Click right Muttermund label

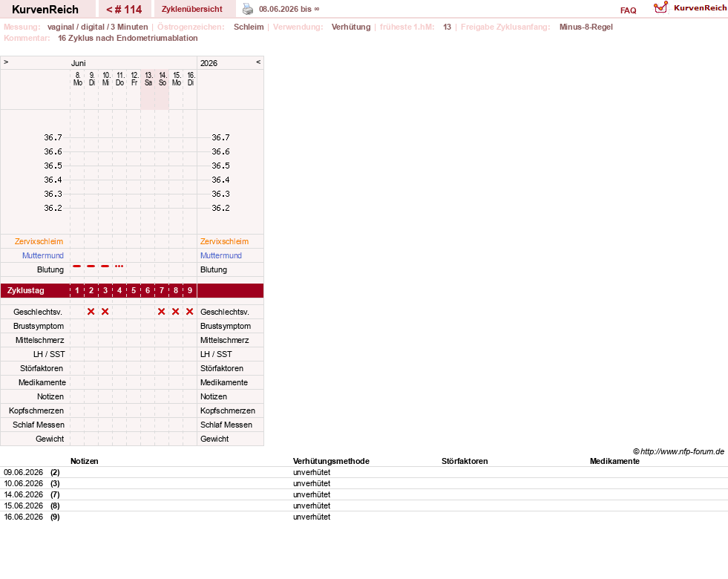[221, 255]
